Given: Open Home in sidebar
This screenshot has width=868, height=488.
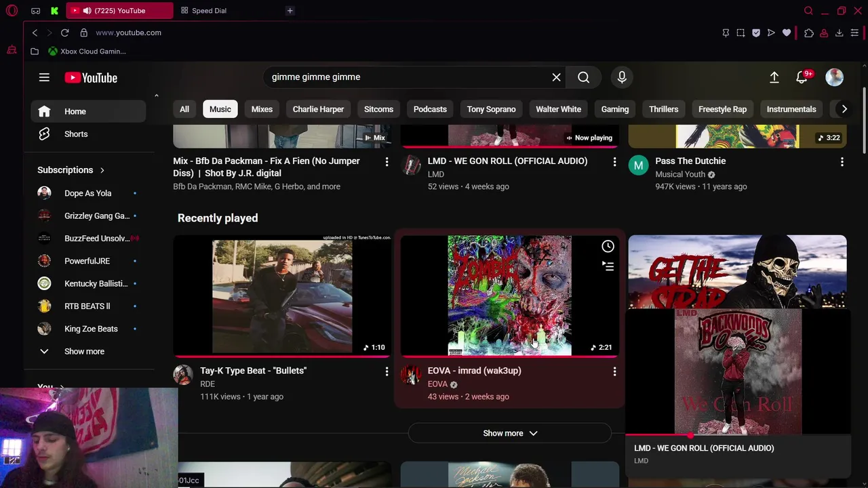Looking at the screenshot, I should 88,111.
